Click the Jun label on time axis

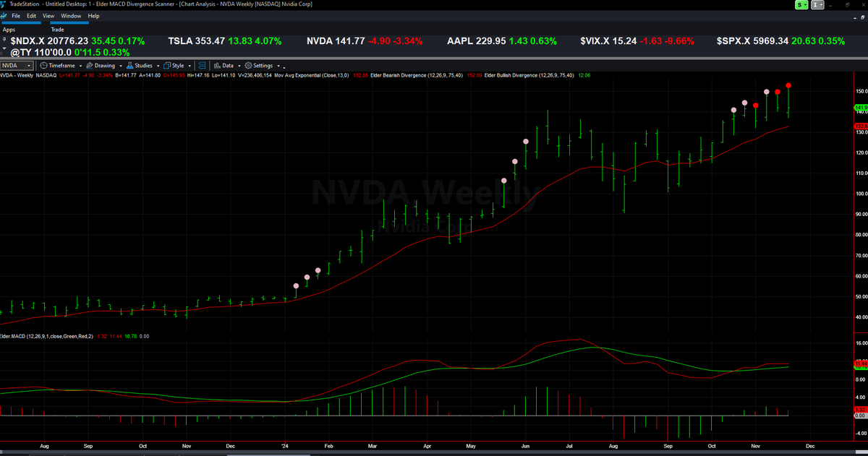point(525,447)
